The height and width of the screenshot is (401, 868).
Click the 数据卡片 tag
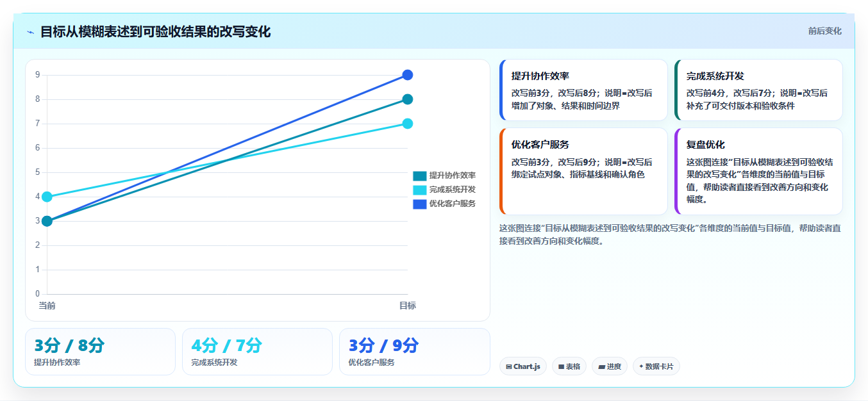click(656, 366)
